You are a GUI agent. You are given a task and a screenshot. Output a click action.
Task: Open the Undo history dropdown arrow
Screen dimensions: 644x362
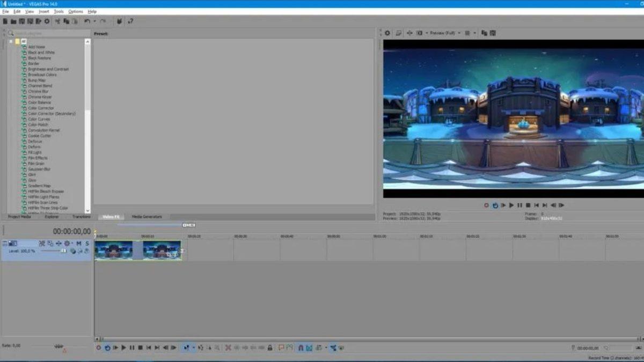95,21
